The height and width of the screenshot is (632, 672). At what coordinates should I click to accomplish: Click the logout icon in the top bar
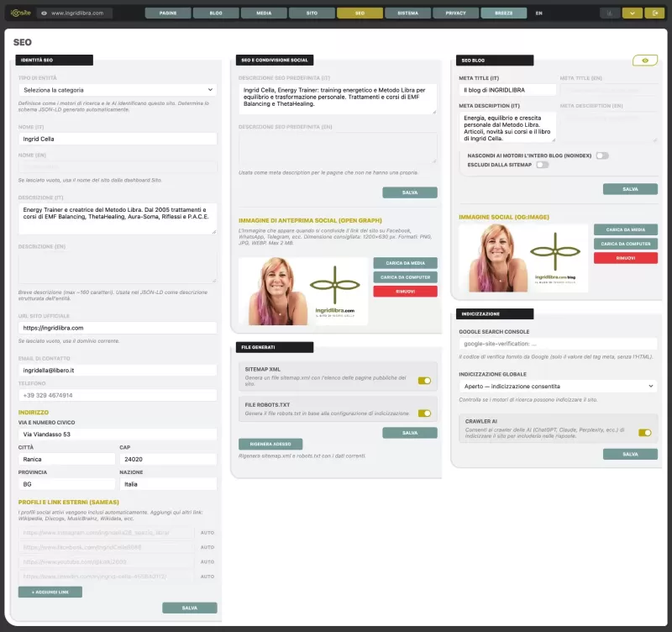click(x=655, y=13)
